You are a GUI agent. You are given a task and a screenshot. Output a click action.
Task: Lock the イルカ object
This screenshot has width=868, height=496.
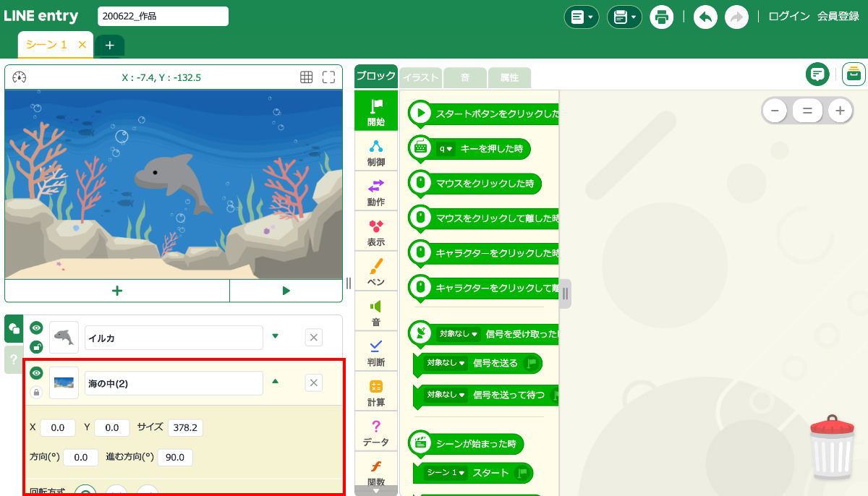point(36,347)
